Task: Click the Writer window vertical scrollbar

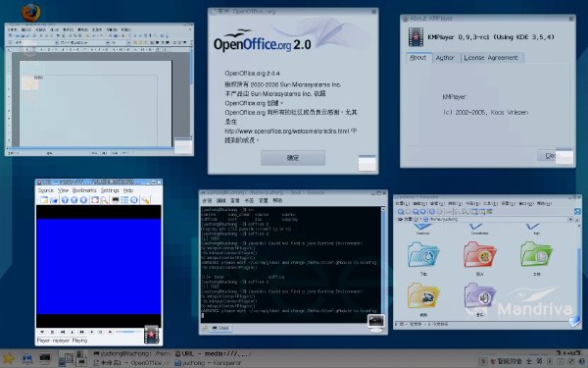Action: [192, 94]
